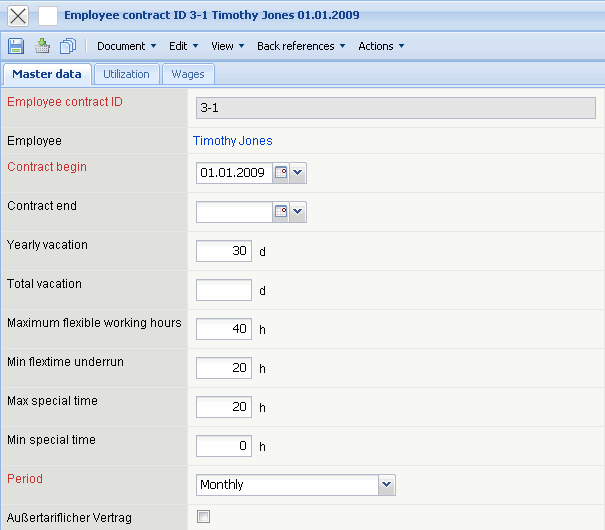Open the Back references menu
This screenshot has width=605, height=530.
(301, 46)
